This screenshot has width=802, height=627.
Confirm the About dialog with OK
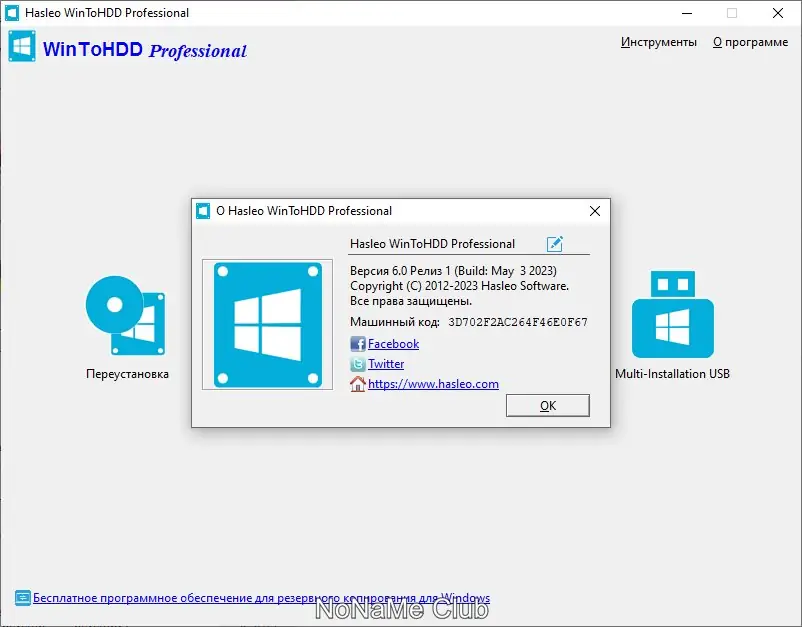tap(548, 405)
